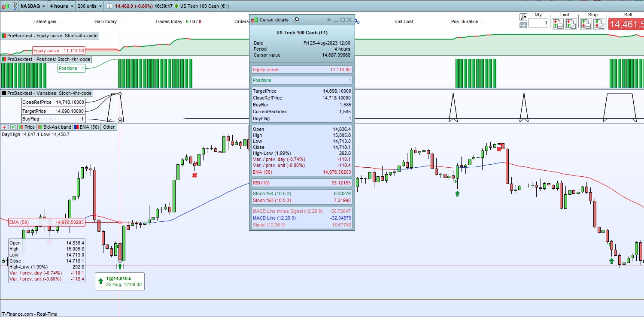Click the green buy arrow below the mid-right dip
The width and height of the screenshot is (644, 317).
[x=457, y=194]
